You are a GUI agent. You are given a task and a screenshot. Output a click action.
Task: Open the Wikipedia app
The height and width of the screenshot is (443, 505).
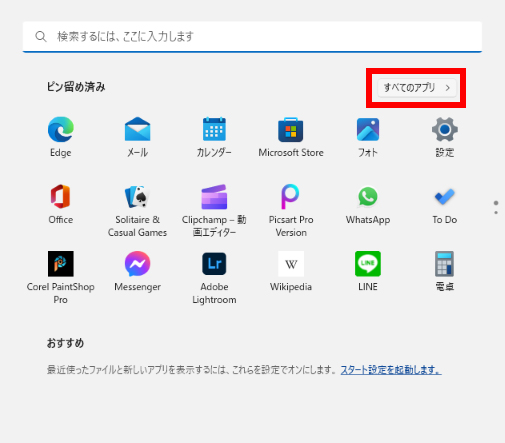(291, 271)
